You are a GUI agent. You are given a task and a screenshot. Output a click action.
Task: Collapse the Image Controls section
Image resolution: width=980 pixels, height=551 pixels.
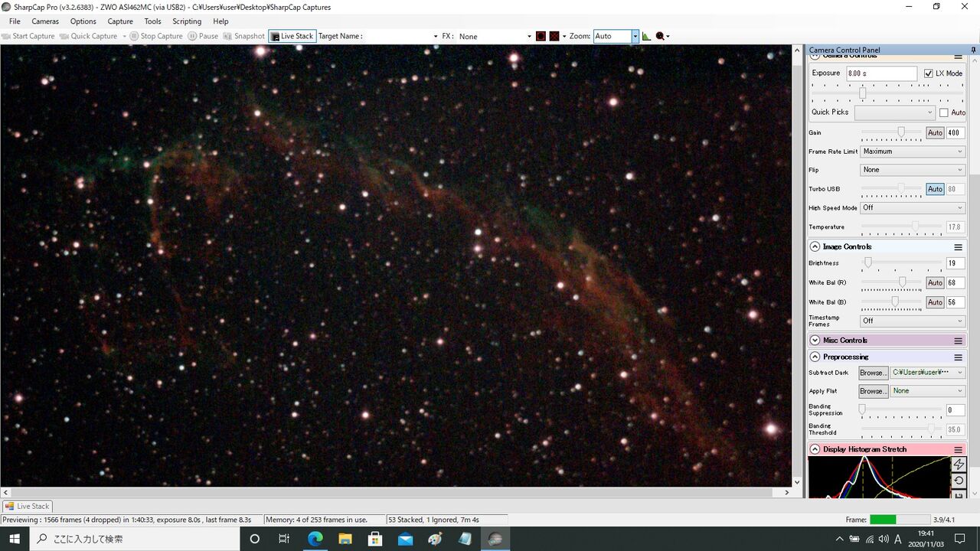pos(815,247)
